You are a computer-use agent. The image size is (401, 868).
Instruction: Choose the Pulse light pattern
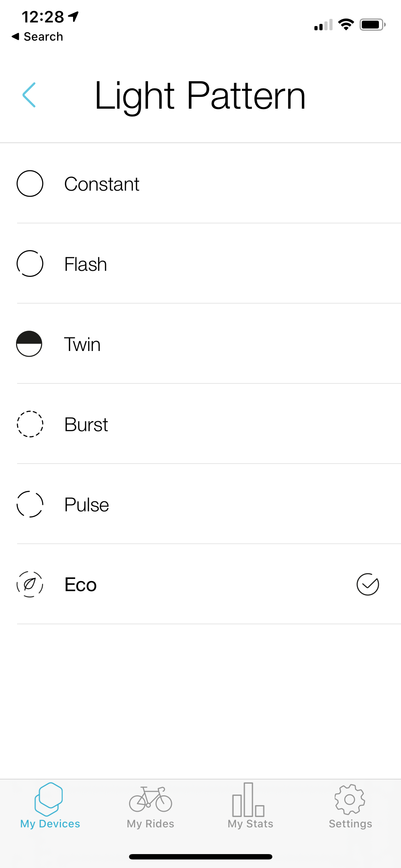point(87,505)
